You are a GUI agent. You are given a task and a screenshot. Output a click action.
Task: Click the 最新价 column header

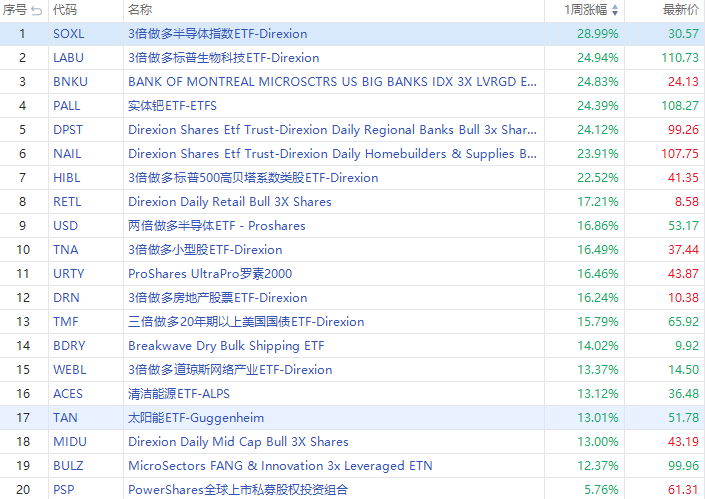click(x=681, y=9)
